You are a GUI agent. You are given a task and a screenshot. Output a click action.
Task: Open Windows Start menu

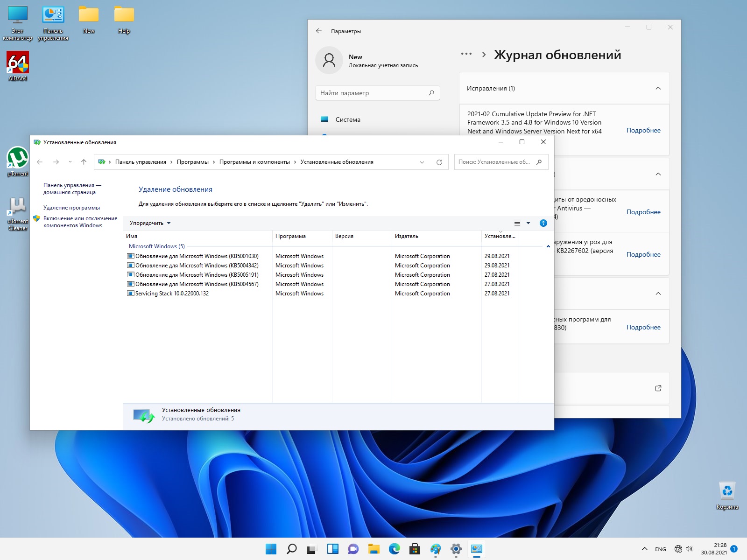pos(271,549)
